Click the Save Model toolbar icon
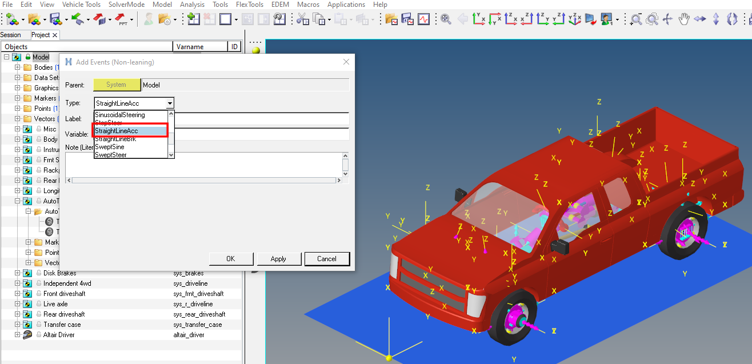 (x=55, y=19)
